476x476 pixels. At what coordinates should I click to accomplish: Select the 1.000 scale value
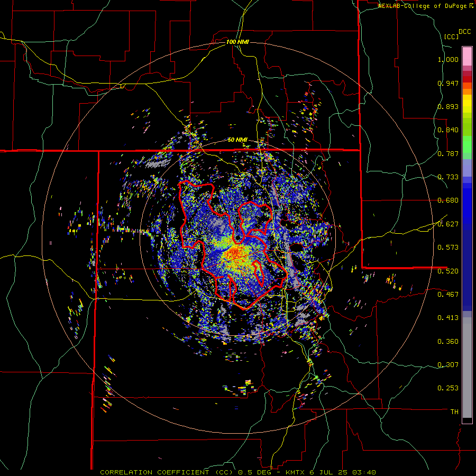448,59
